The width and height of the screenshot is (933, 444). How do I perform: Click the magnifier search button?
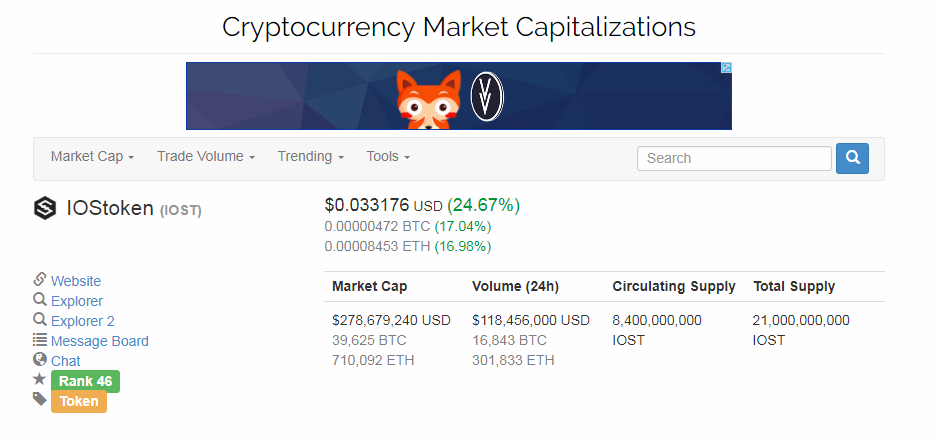point(852,158)
